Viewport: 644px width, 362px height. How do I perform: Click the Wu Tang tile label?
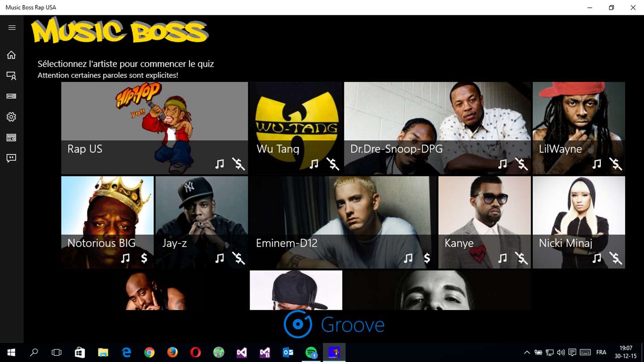pos(278,149)
